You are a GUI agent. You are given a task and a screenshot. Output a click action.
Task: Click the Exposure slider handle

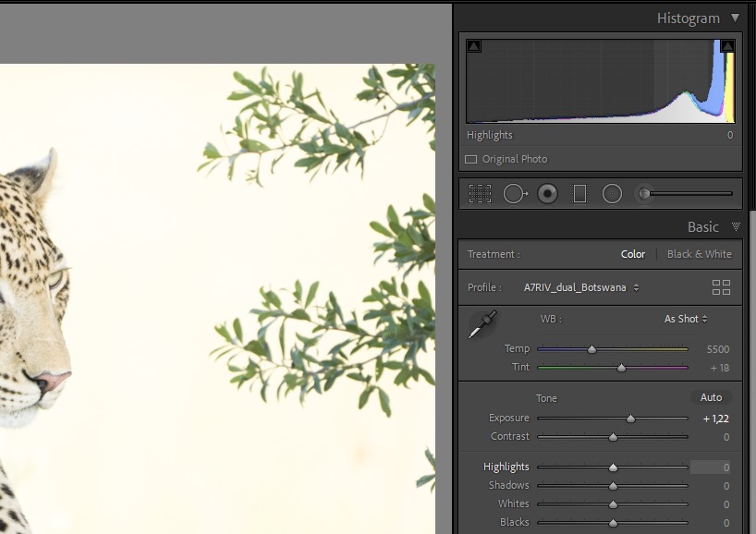click(x=630, y=419)
